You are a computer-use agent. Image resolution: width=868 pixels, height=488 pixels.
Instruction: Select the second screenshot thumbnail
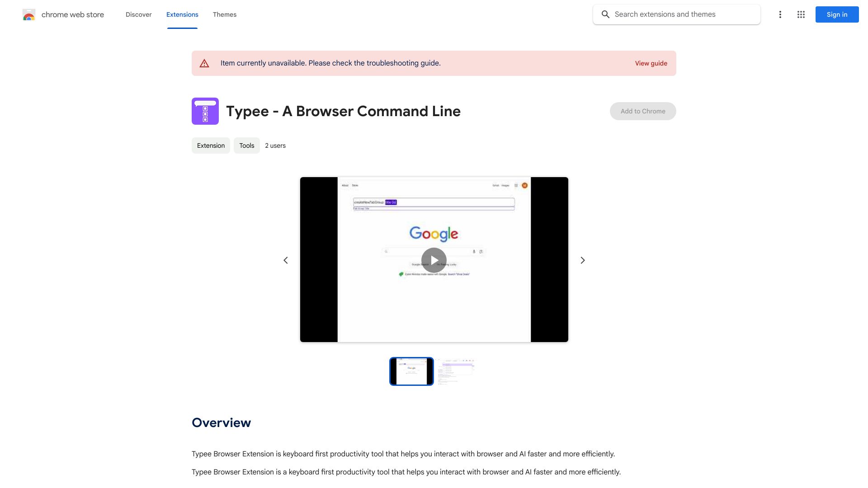[x=456, y=371]
